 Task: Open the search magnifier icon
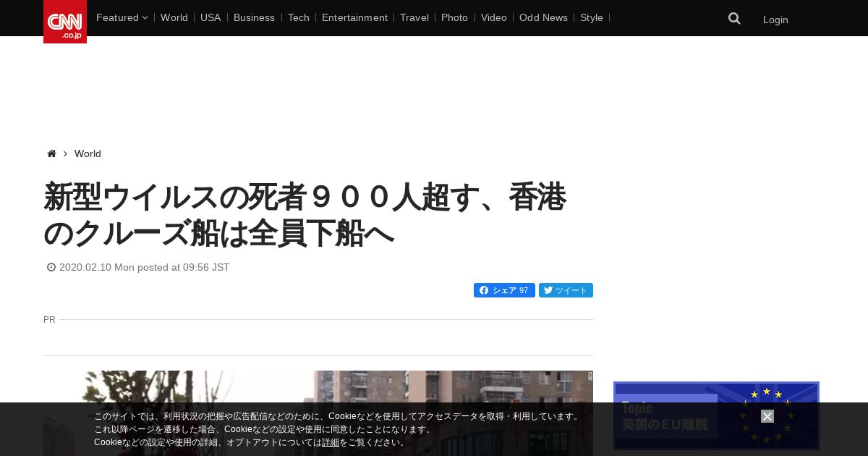[734, 19]
